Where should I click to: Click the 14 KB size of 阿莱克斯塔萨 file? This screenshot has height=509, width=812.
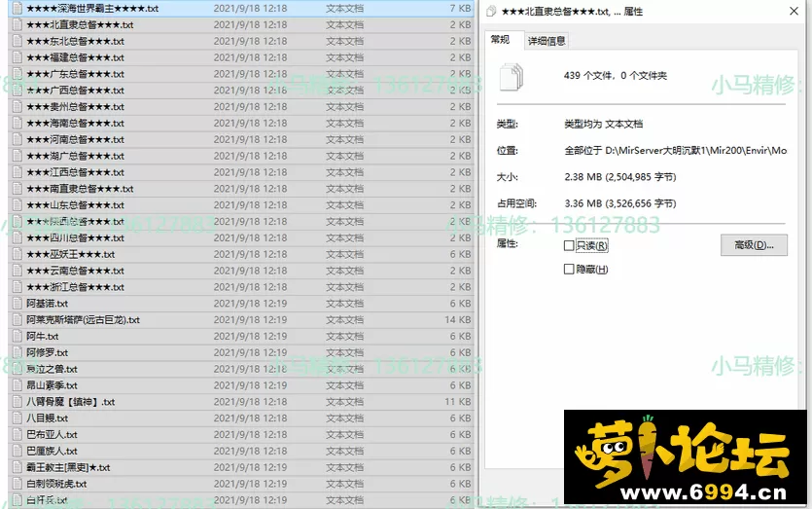[x=458, y=320]
